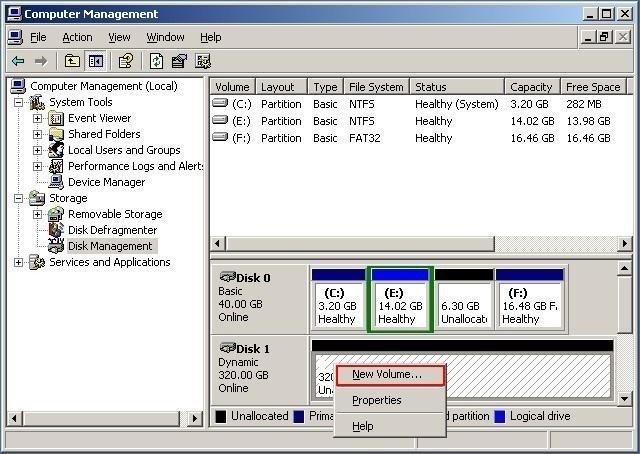Screen dimensions: 640x454
Task: Expand Services and Applications node
Action: tap(18, 262)
